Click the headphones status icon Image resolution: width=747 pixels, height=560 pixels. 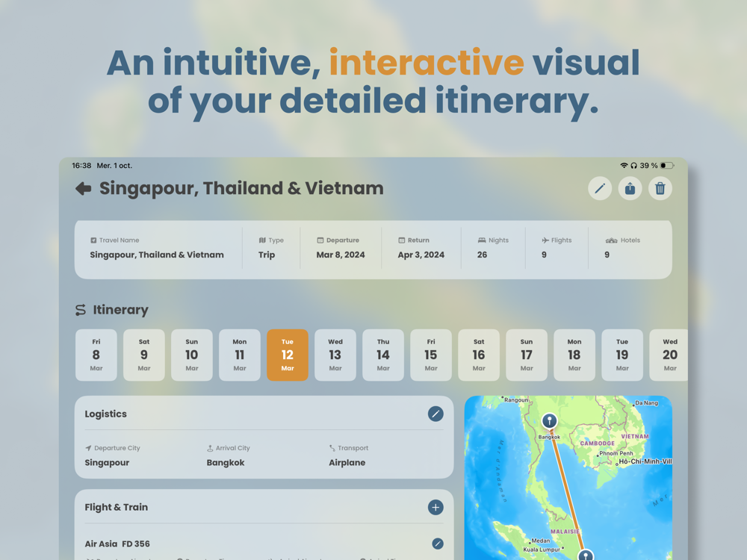(633, 166)
